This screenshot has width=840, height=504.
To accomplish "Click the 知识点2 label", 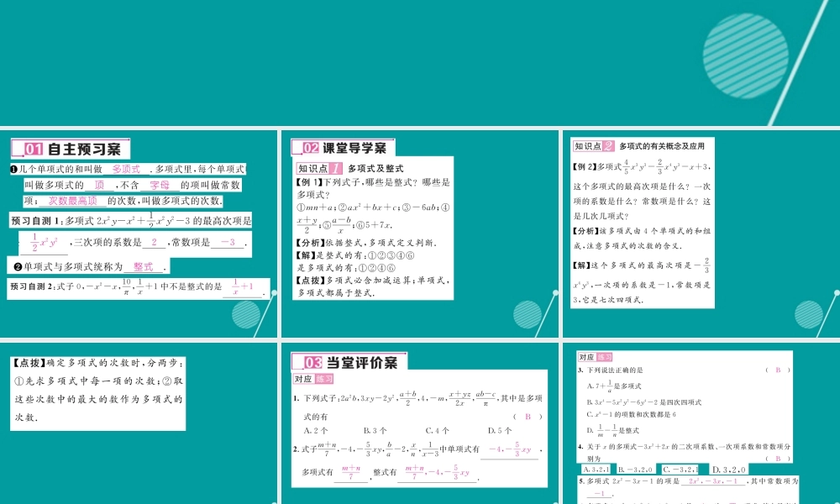I will (593, 145).
